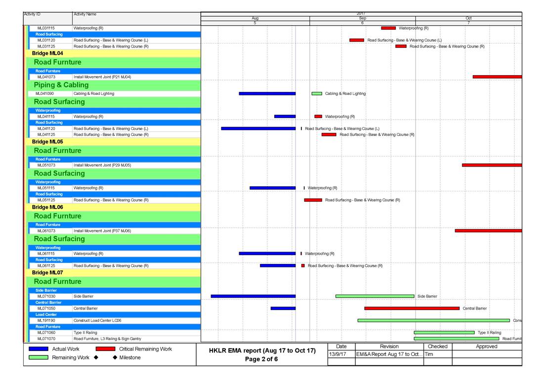Select the blue Side Barrier subgroup band
Screen dimensions: 555x392
[115, 290]
